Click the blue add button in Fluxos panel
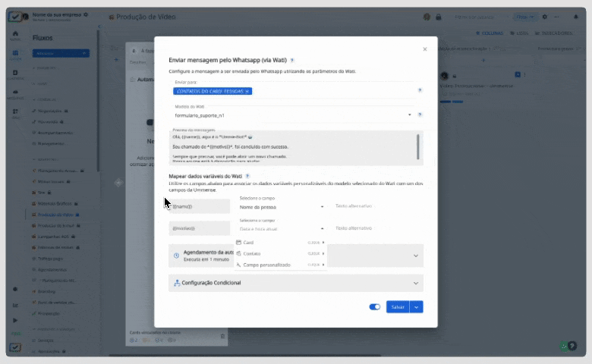 tap(61, 54)
